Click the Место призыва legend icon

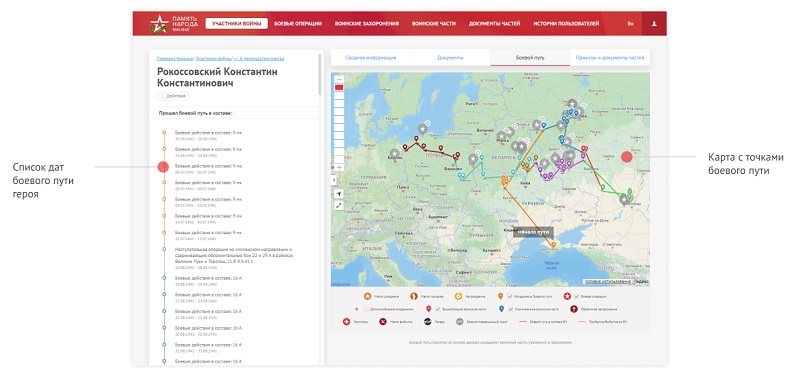(x=413, y=296)
